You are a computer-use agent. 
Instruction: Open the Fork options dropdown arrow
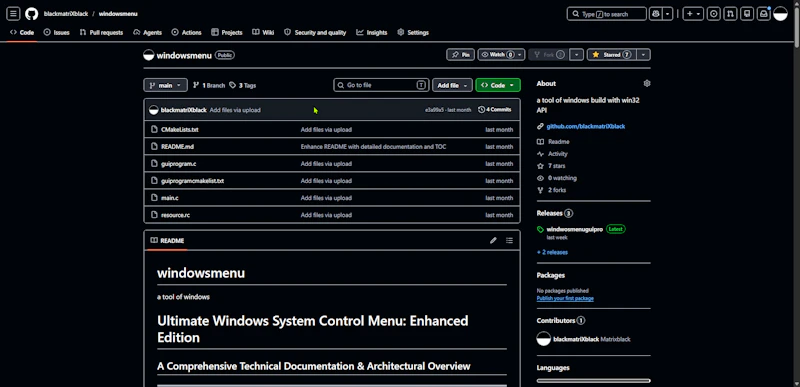(577, 55)
